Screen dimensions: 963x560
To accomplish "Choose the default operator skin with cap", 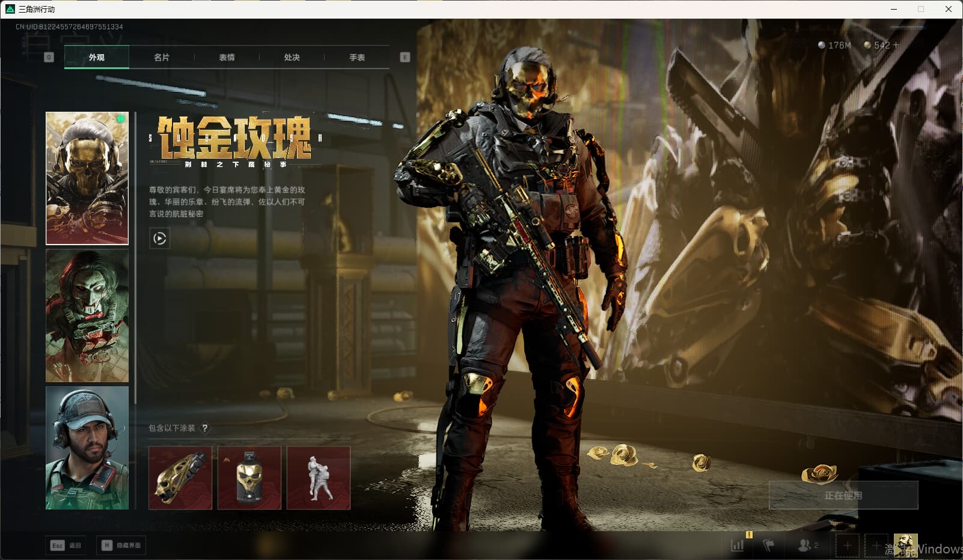I will tap(87, 448).
